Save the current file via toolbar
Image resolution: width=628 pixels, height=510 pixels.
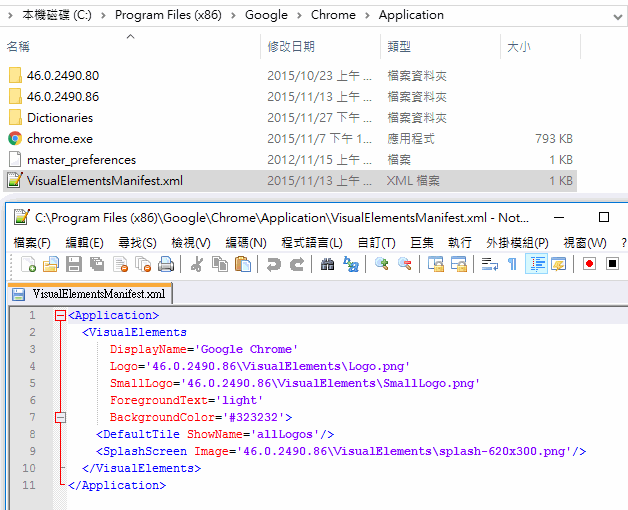[74, 264]
